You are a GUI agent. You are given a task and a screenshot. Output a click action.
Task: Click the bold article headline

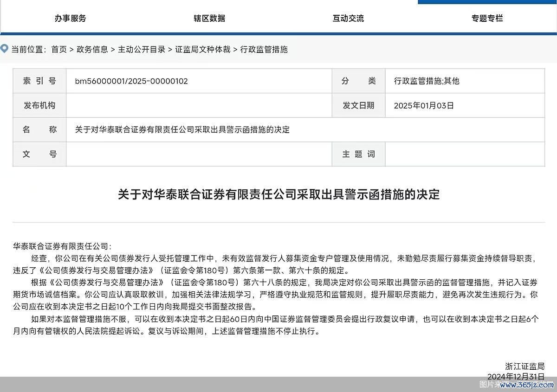click(278, 194)
